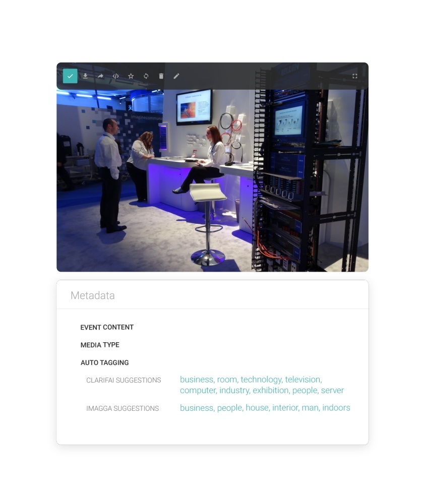Edit the image with the pencil icon
The image size is (427, 504).
pos(176,76)
